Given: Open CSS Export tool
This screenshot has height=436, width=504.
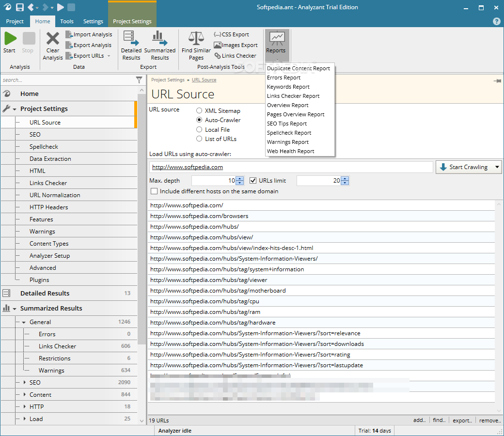Looking at the screenshot, I should coord(232,34).
